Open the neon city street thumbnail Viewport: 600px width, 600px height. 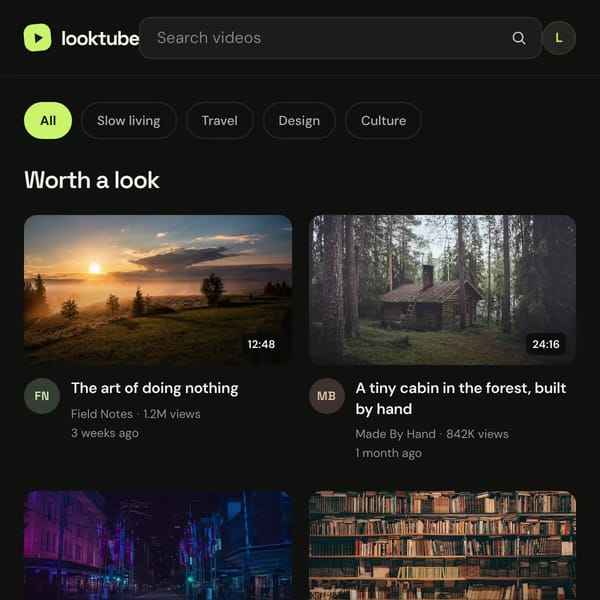(x=158, y=545)
